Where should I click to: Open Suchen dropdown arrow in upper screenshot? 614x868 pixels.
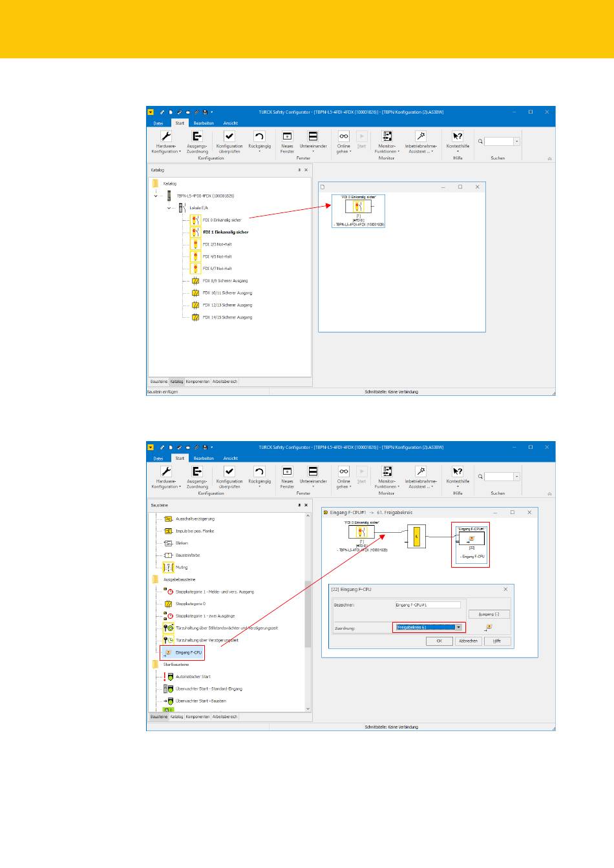click(x=517, y=141)
